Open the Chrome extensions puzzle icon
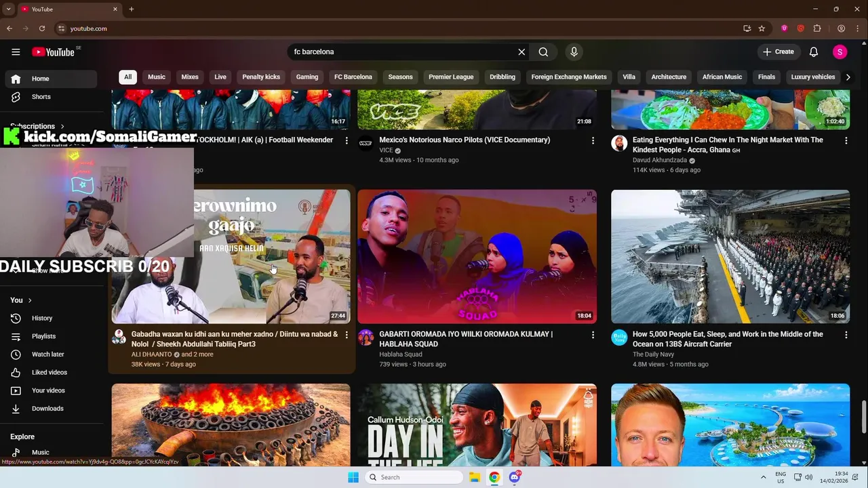This screenshot has height=488, width=868. click(x=817, y=28)
